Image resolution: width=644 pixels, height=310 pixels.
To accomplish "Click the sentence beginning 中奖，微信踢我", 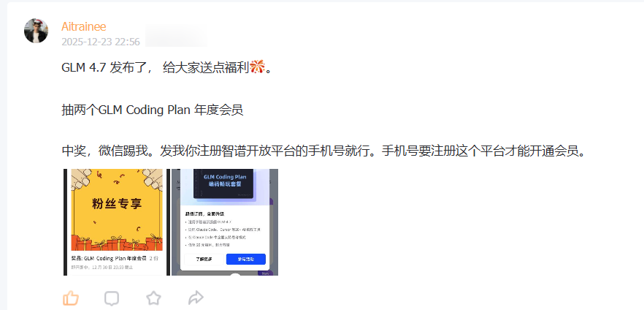I will 323,152.
